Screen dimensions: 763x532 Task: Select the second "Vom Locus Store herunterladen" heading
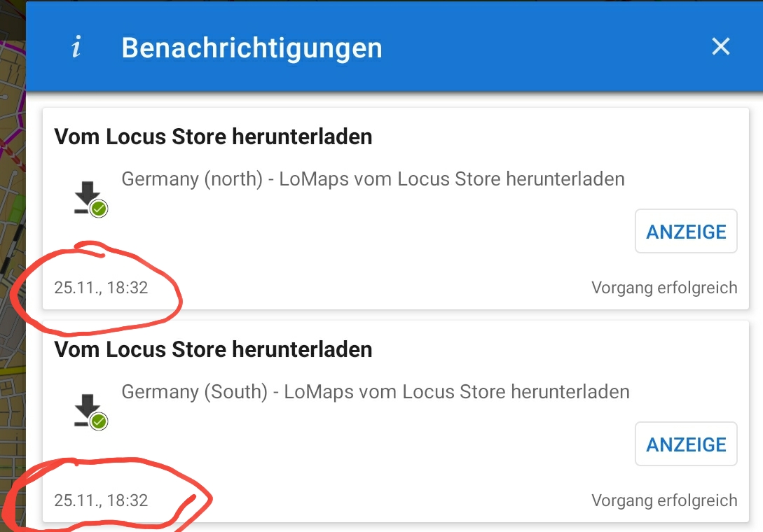coord(213,349)
